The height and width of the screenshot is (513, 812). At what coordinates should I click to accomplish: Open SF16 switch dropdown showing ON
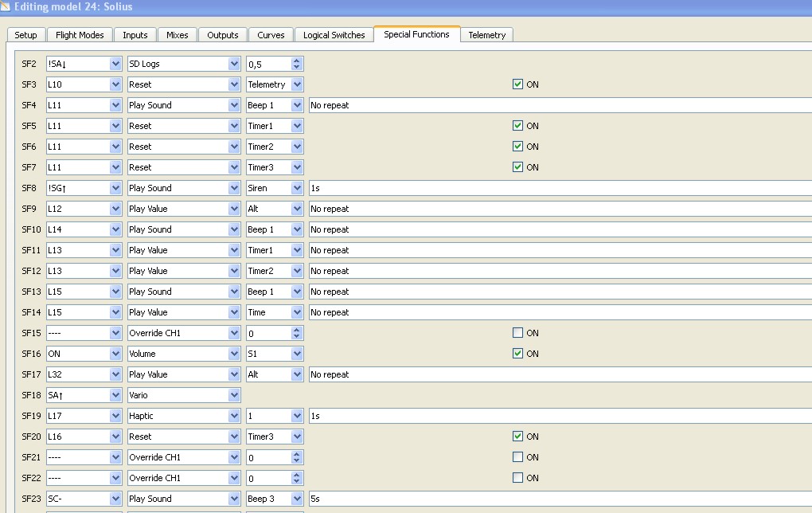click(115, 354)
